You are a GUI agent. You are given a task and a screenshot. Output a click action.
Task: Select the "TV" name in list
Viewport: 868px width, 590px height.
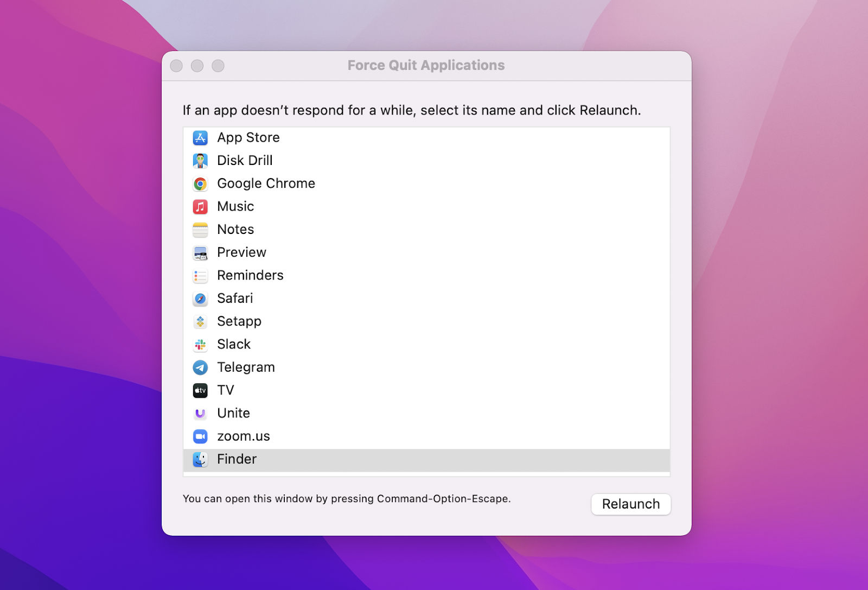coord(226,391)
